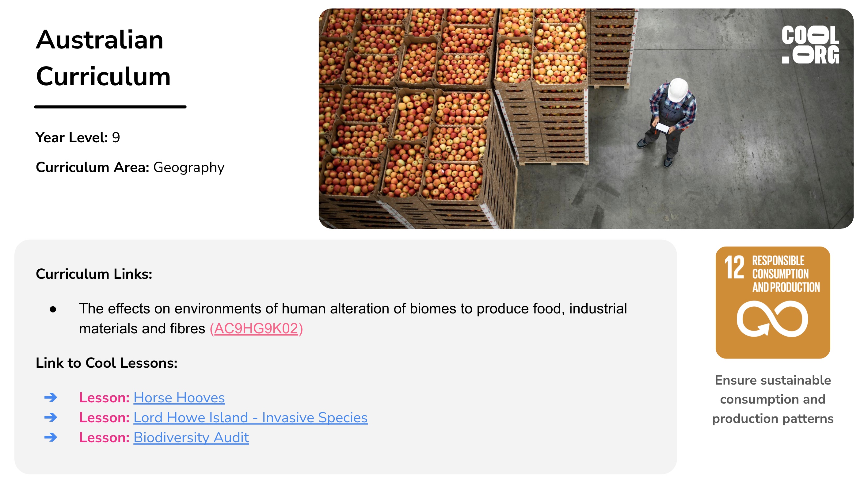Click the Ensure sustainable consumption caption

click(773, 399)
